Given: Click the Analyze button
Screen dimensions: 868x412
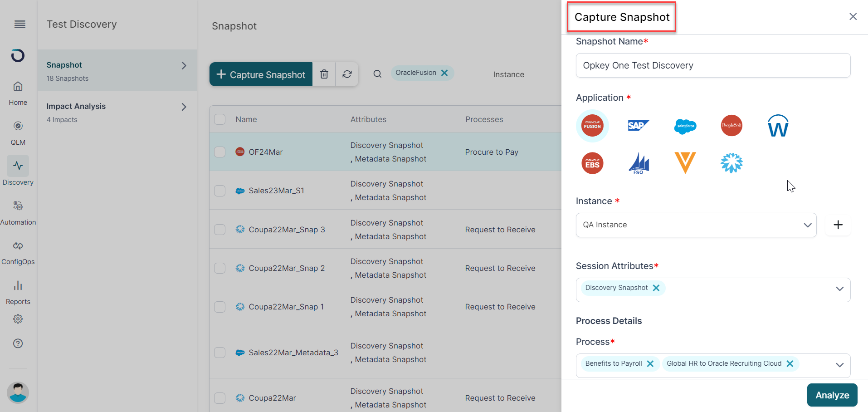Looking at the screenshot, I should point(832,395).
